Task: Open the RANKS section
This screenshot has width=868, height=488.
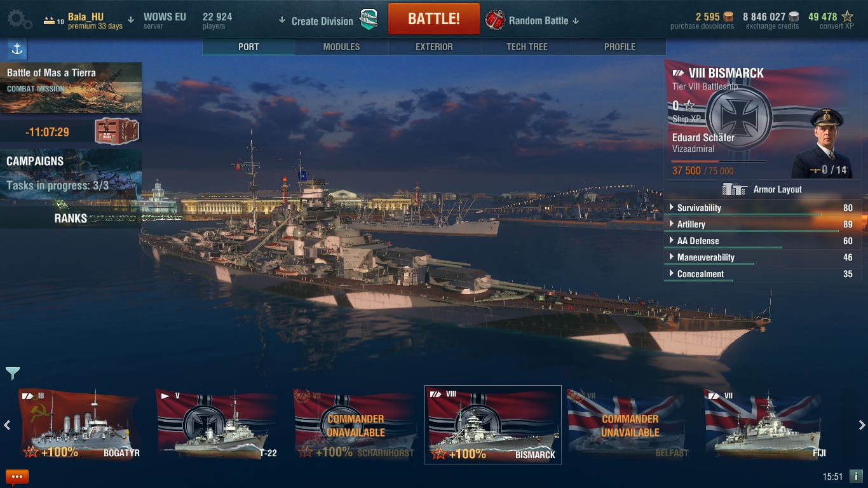Action: point(71,218)
